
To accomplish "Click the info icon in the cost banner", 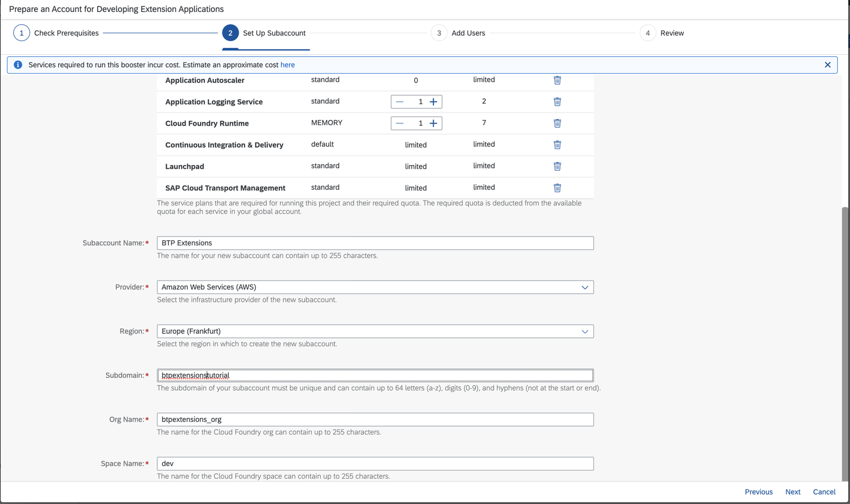I will click(x=18, y=65).
